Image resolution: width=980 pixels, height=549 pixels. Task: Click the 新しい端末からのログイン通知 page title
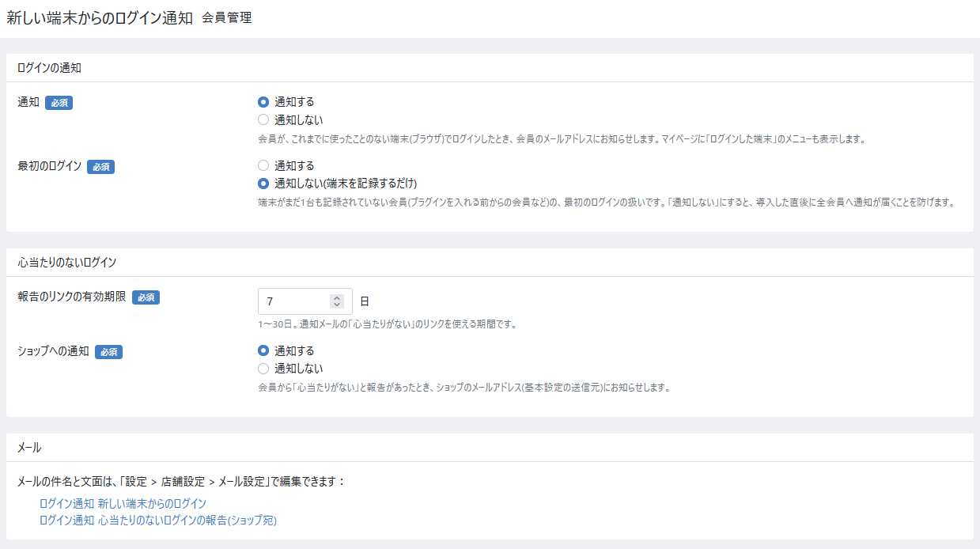pos(100,17)
